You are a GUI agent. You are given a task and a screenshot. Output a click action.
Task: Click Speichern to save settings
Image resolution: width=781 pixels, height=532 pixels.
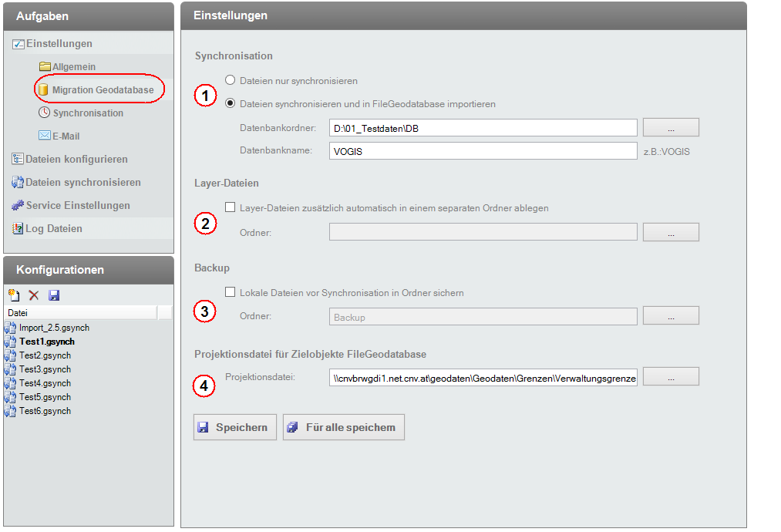click(x=234, y=426)
